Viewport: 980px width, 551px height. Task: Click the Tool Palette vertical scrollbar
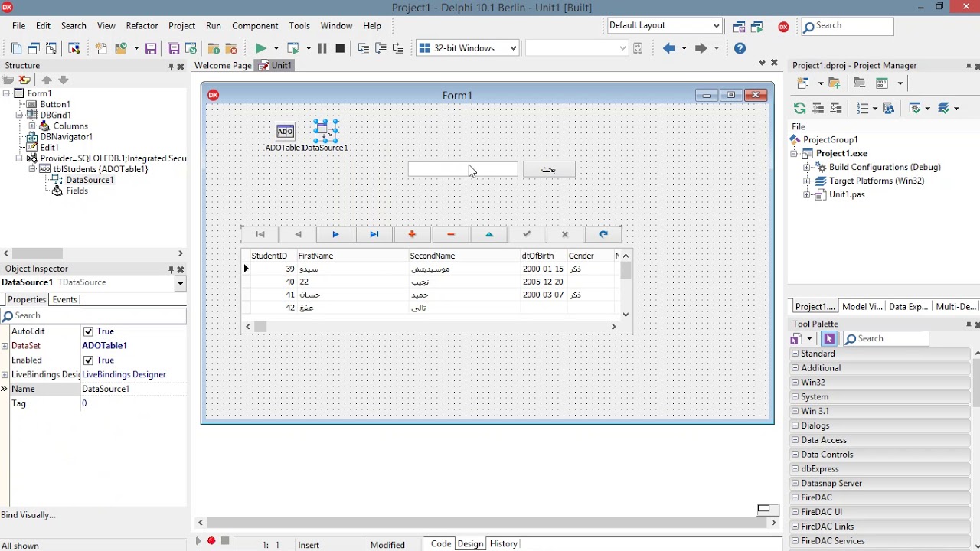click(x=976, y=448)
